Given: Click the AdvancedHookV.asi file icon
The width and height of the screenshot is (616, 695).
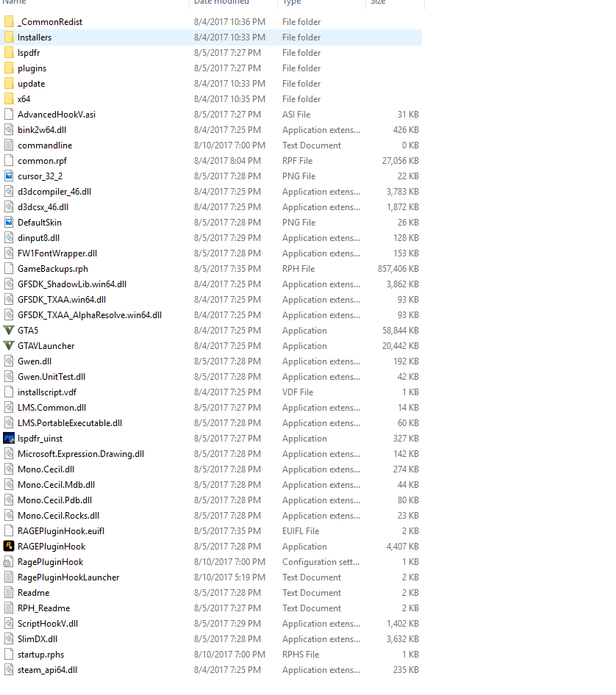Looking at the screenshot, I should pos(8,115).
